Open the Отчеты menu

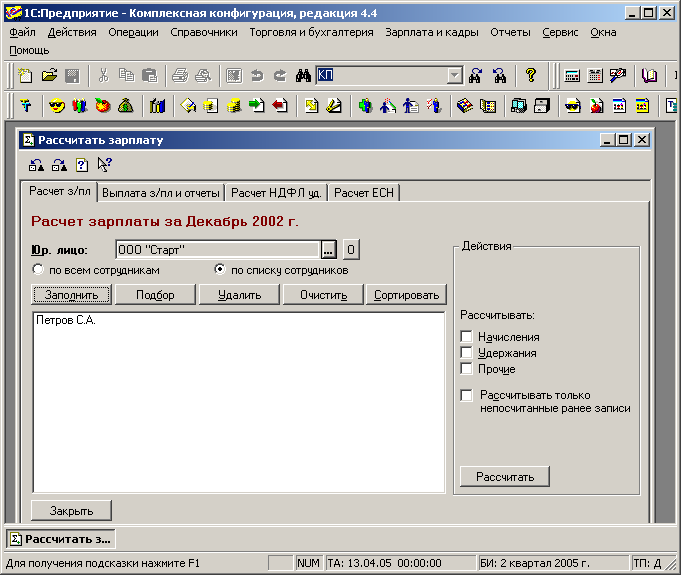pyautogui.click(x=510, y=32)
